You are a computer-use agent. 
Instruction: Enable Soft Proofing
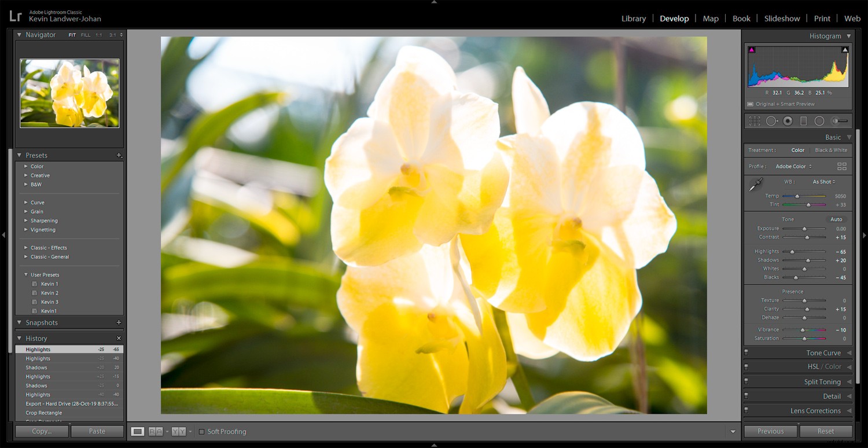click(x=201, y=431)
